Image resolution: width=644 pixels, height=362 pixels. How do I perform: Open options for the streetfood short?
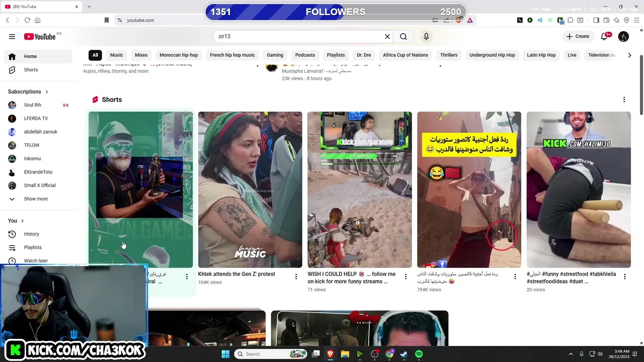coord(624,277)
